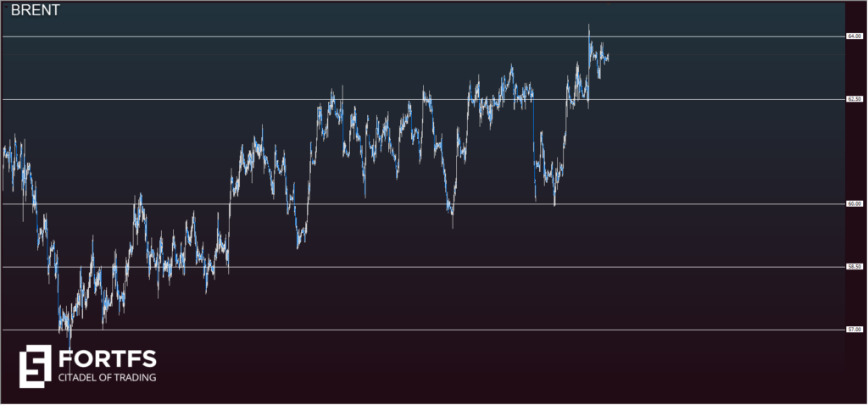Click the price axis strip between 62.50 and 60.00
Image resolution: width=868 pixels, height=405 pixels.
(854, 153)
